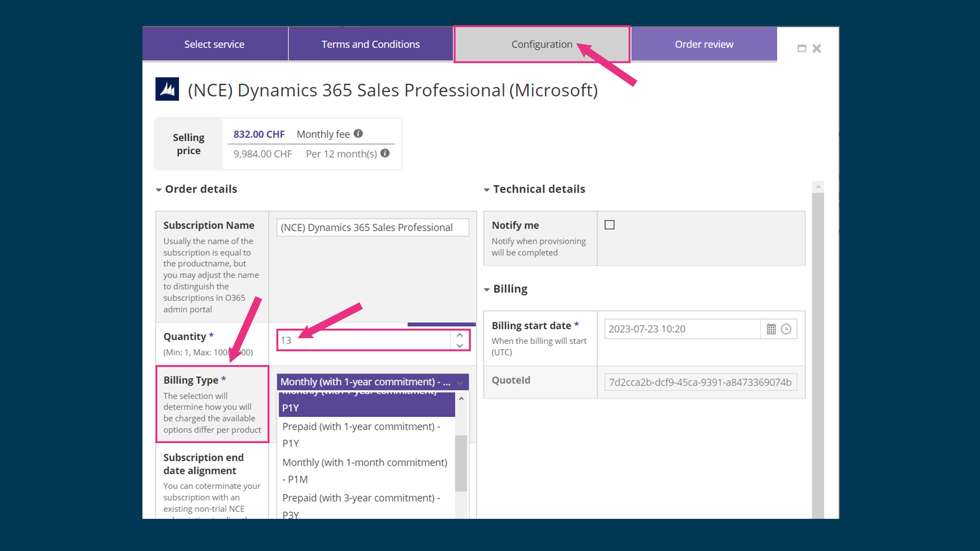Open the billing start time clock picker
Image resolution: width=980 pixels, height=551 pixels.
[786, 329]
